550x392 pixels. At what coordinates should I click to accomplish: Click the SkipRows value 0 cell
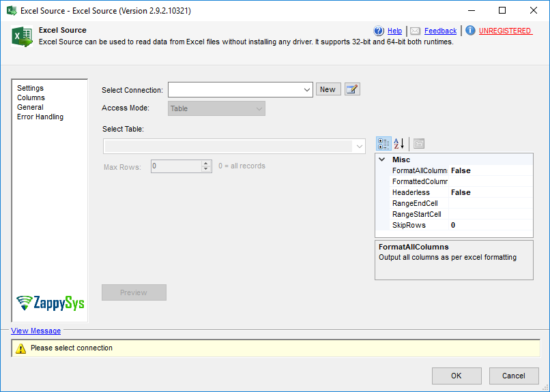pyautogui.click(x=491, y=225)
